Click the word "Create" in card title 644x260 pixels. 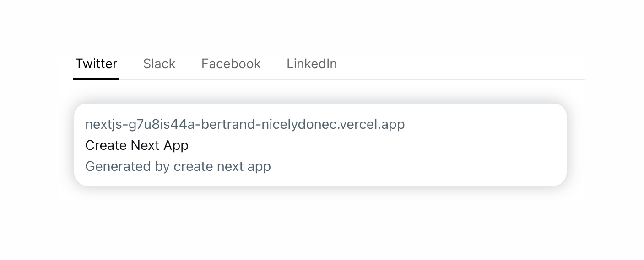(106, 145)
